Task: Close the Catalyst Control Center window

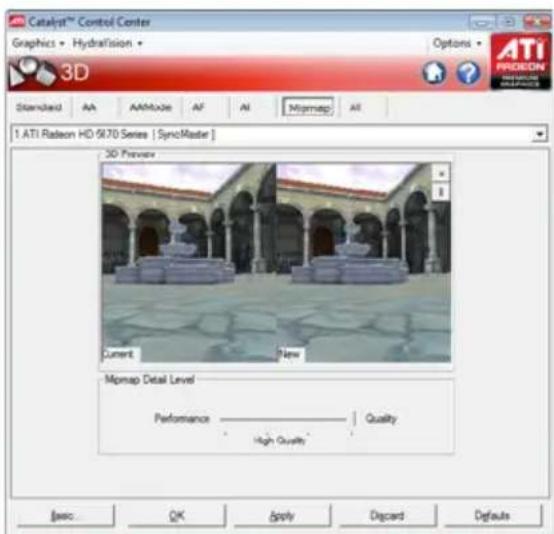Action: click(x=537, y=22)
